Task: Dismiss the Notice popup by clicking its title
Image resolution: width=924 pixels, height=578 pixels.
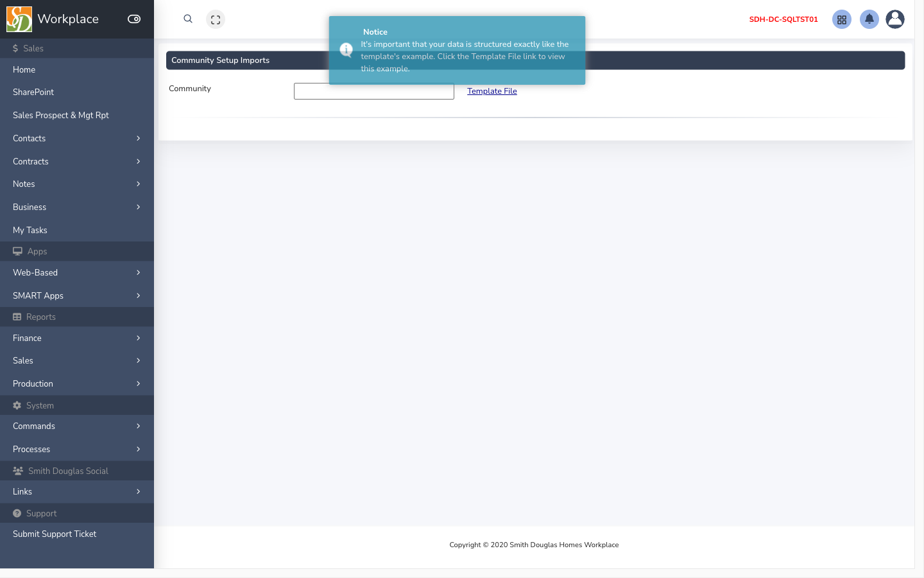Action: (375, 32)
